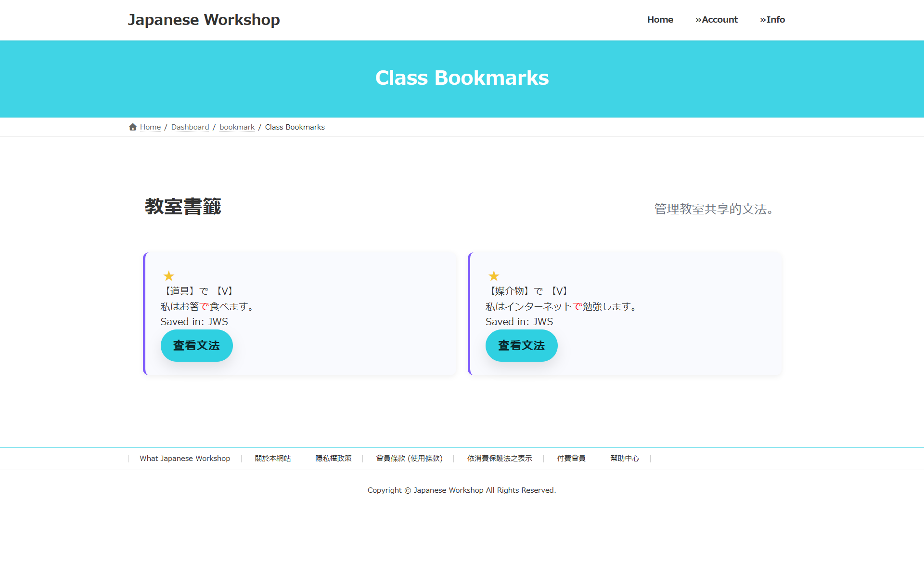The height and width of the screenshot is (578, 924).
Task: Click 查看文法 button for 媒介物 grammar
Action: 521,345
